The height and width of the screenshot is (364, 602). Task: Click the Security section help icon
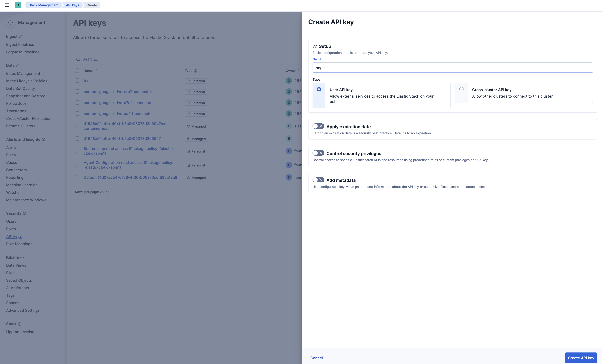pyautogui.click(x=24, y=214)
